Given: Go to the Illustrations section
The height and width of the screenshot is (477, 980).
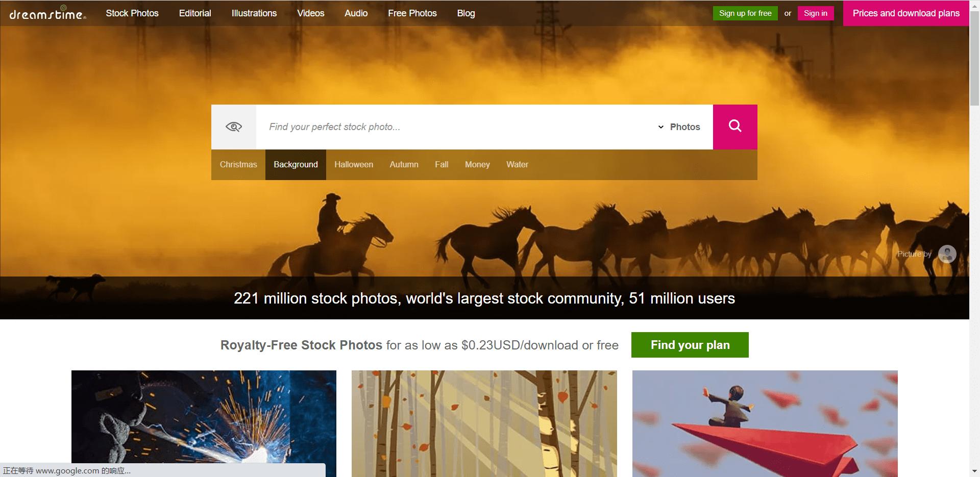Looking at the screenshot, I should 254,13.
